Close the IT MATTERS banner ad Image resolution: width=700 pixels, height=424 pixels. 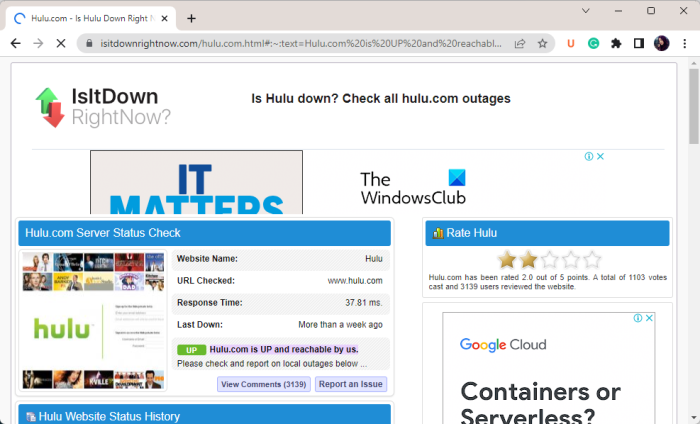click(600, 156)
